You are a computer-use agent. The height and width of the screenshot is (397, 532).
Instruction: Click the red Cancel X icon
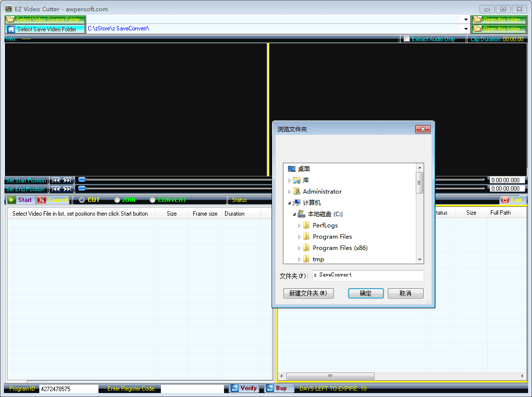coord(43,199)
